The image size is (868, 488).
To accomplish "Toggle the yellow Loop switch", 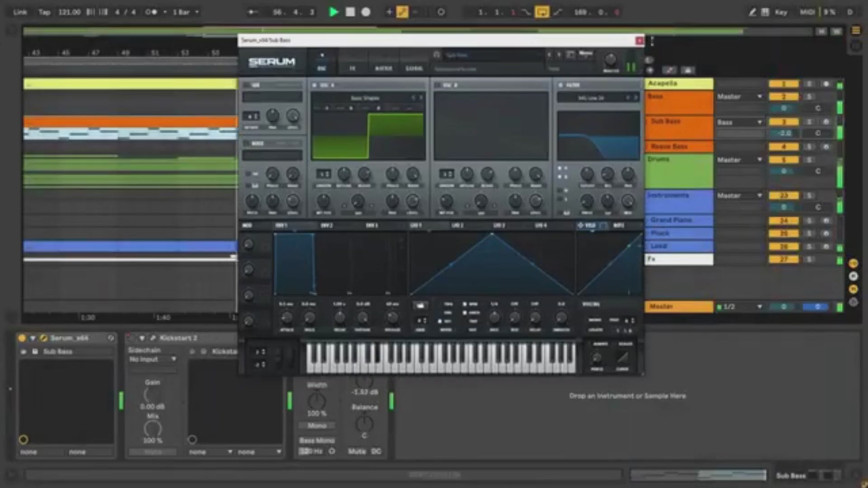I will click(x=542, y=12).
